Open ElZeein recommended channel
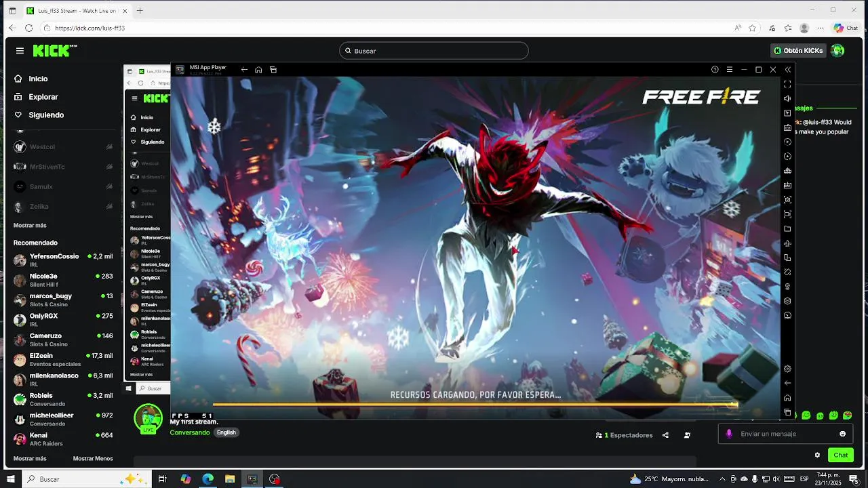The height and width of the screenshot is (488, 868). pos(63,359)
